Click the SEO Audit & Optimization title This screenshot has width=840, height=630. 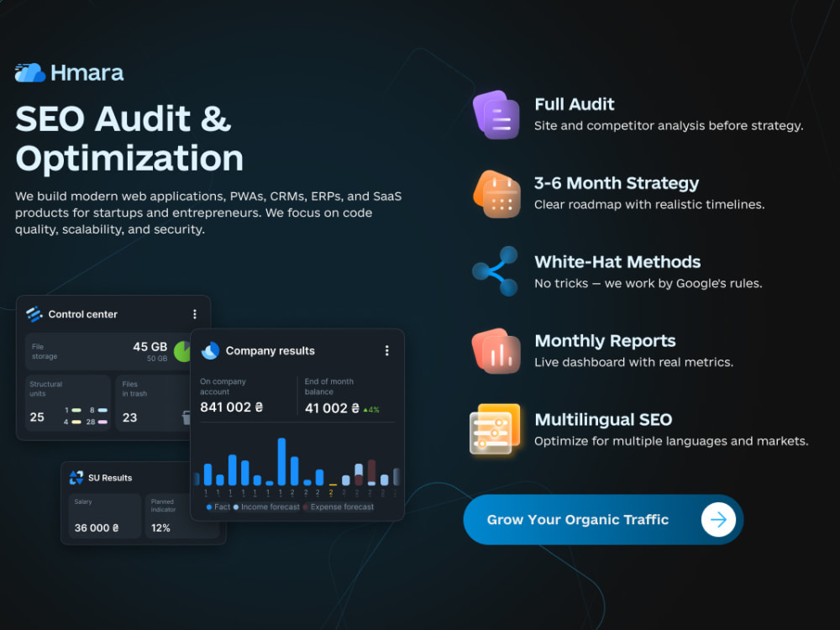(129, 139)
